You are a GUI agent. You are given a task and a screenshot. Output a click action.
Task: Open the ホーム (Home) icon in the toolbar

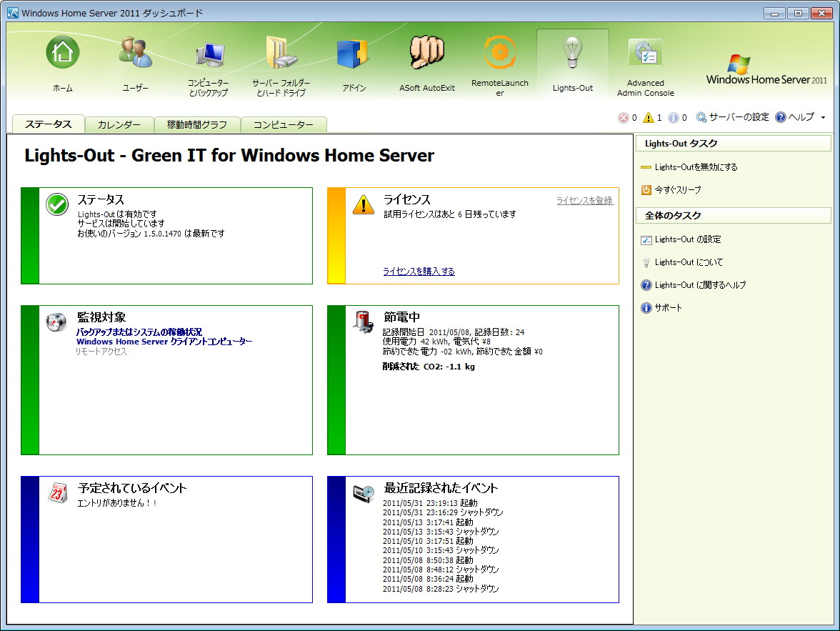click(63, 53)
